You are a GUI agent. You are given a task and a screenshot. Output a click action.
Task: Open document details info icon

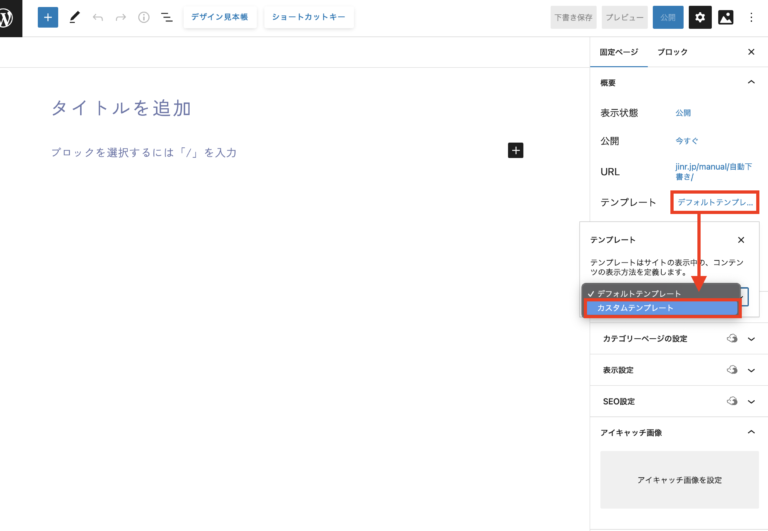[x=143, y=18]
